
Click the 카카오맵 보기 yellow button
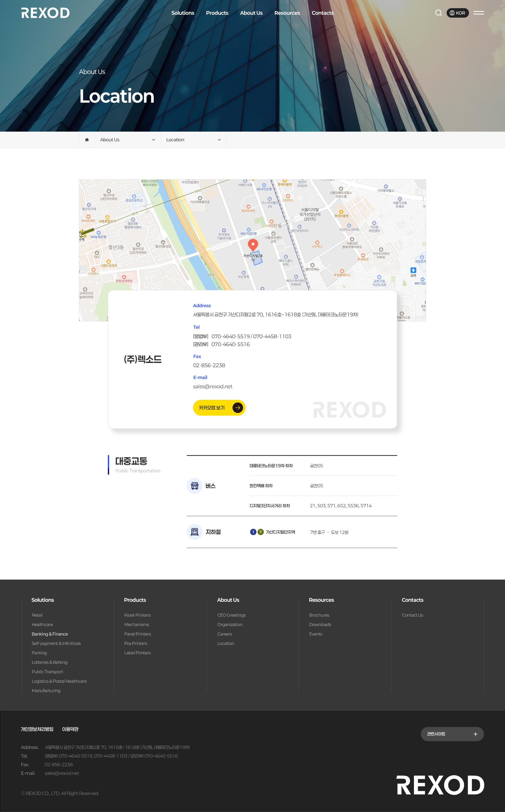coord(219,408)
